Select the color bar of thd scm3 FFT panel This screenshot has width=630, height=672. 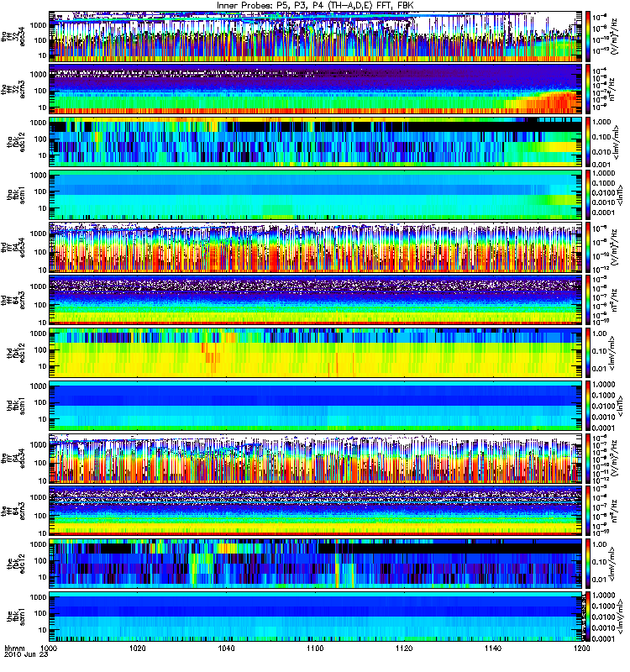[x=587, y=300]
